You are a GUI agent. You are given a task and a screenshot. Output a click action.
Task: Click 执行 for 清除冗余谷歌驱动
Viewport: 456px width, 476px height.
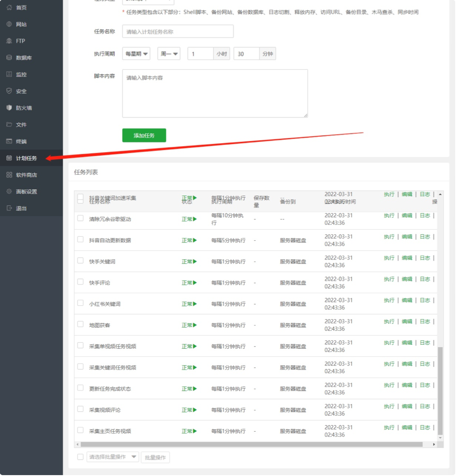tap(389, 215)
